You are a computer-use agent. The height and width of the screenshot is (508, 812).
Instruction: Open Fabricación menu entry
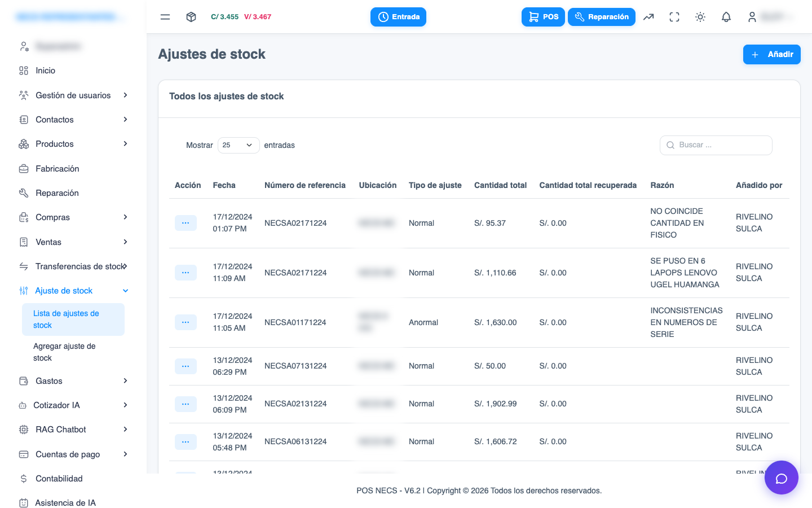coord(58,169)
